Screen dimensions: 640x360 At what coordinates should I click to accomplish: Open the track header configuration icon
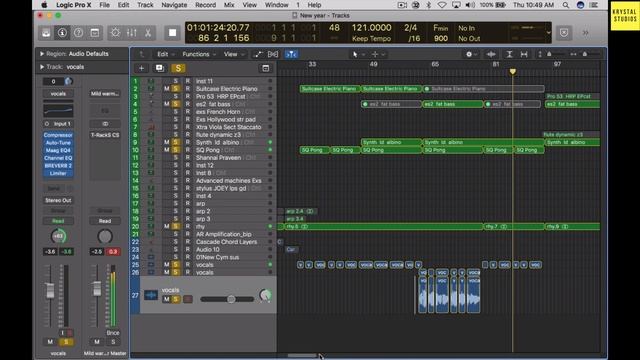266,68
